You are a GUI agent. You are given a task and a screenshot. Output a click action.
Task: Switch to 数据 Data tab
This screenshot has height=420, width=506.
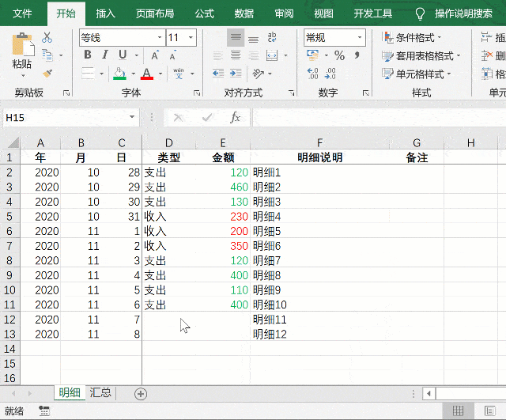(x=244, y=13)
